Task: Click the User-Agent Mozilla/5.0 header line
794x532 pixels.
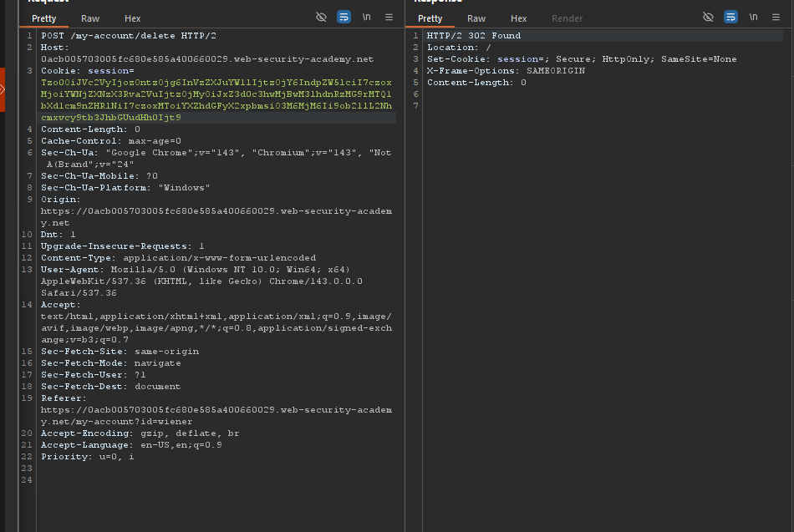Action: pyautogui.click(x=201, y=281)
